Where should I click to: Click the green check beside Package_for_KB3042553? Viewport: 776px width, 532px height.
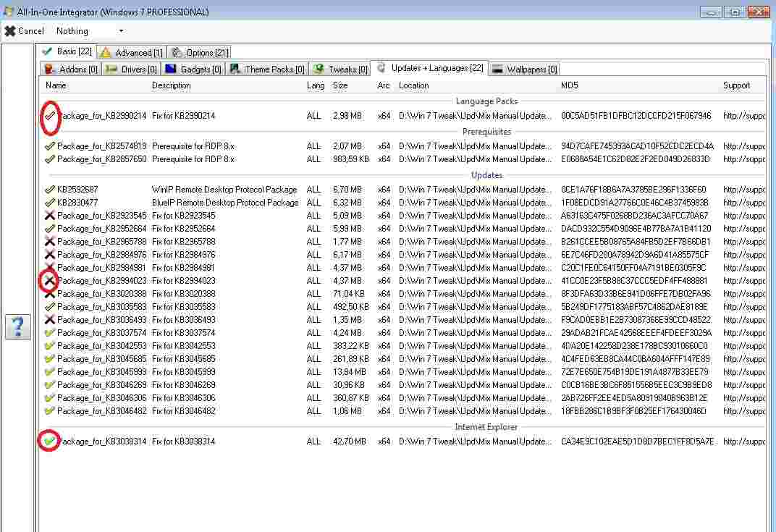[x=49, y=346]
